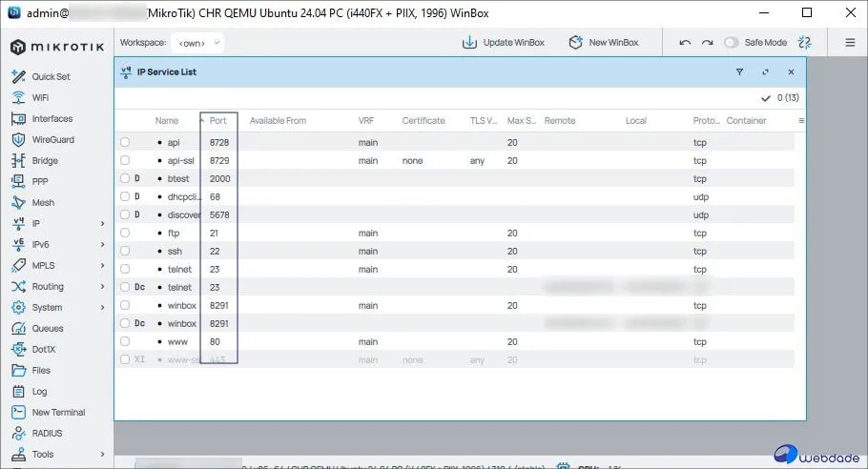Open the hamburger menu icon

850,43
